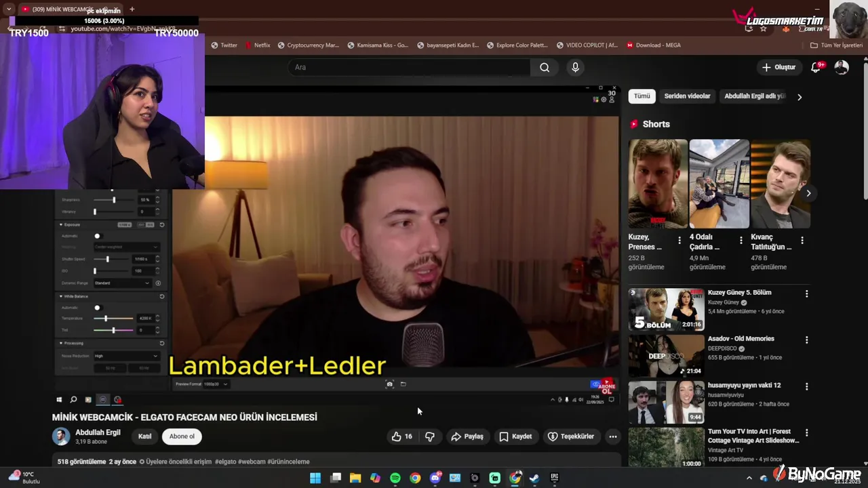The image size is (868, 488).
Task: Open the YouTube account avatar menu
Action: 842,67
